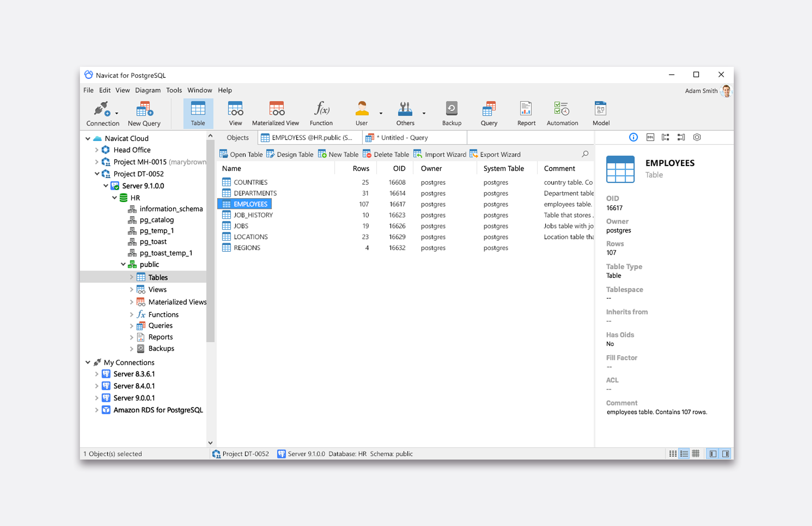Select the JOB_HISTORY table row

(x=253, y=215)
